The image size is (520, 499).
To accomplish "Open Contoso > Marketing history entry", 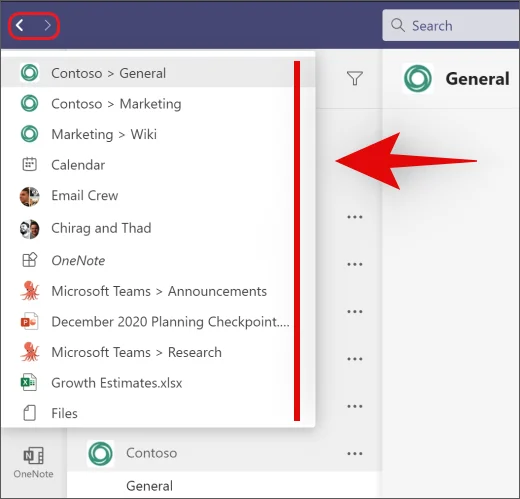I will tap(158, 104).
